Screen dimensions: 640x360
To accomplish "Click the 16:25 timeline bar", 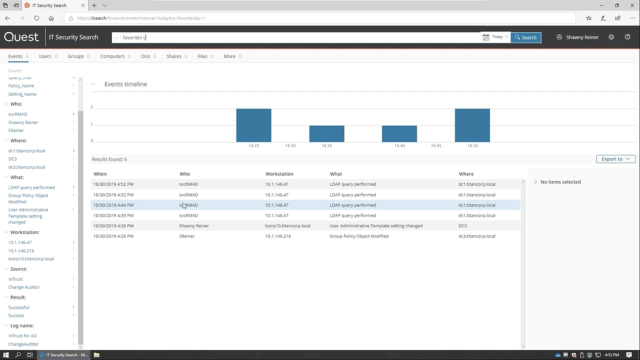I will coord(253,125).
